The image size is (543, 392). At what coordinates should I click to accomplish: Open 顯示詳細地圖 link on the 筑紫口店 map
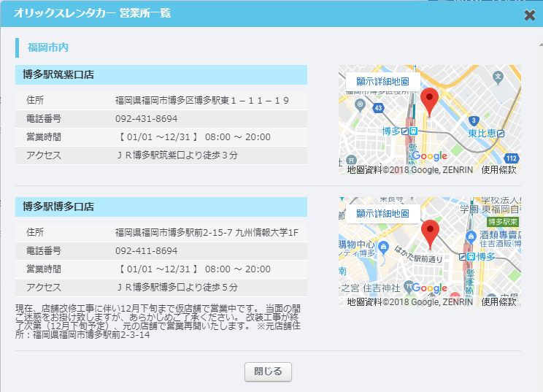tap(382, 81)
